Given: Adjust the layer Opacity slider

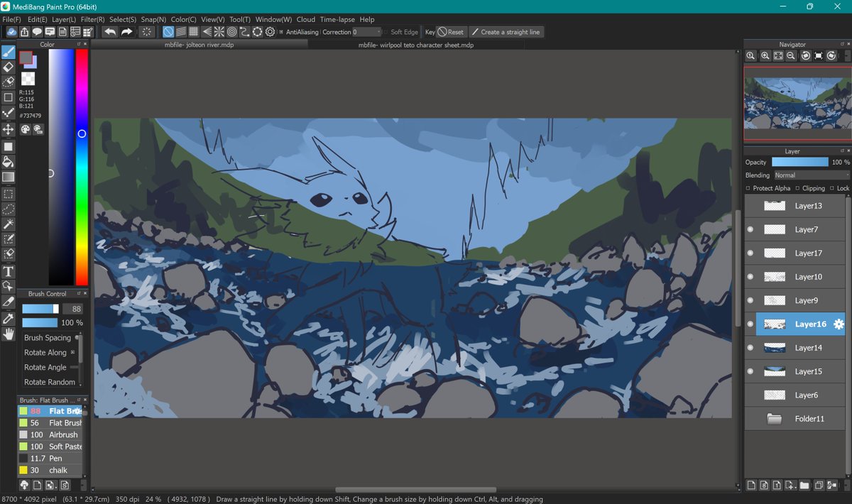Looking at the screenshot, I should (x=799, y=163).
